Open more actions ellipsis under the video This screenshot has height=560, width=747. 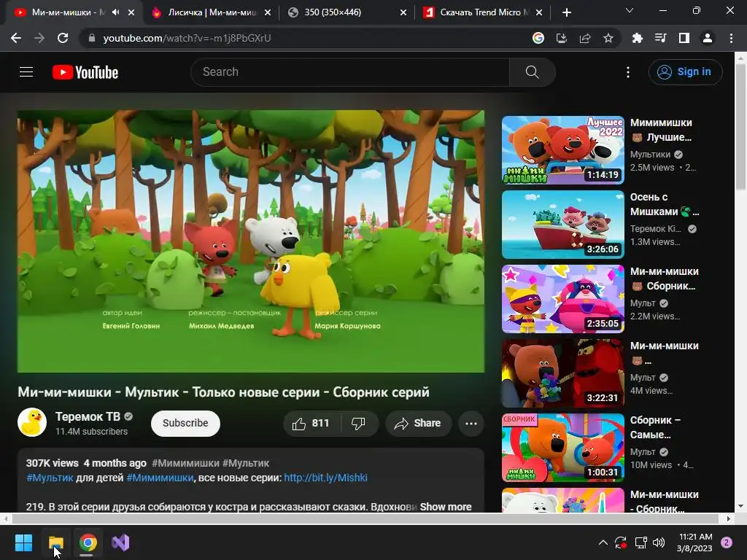coord(471,424)
